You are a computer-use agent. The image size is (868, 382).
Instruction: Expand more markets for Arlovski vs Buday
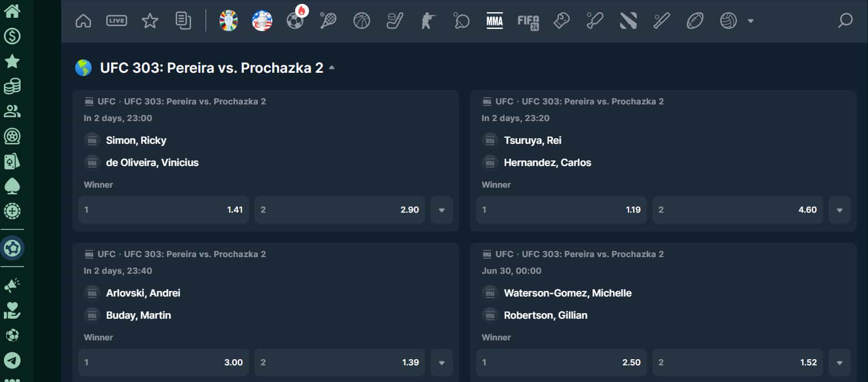click(442, 363)
